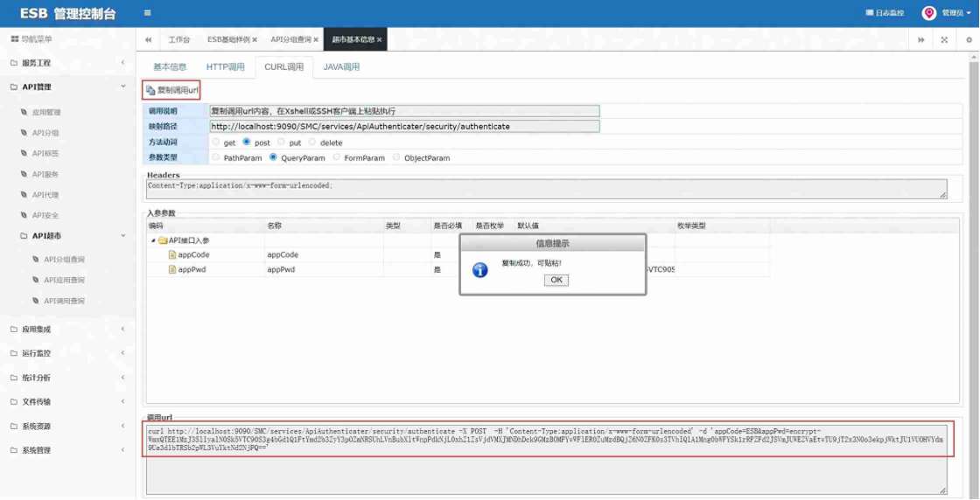The image size is (980, 500).
Task: Select the post method radio button
Action: 246,142
